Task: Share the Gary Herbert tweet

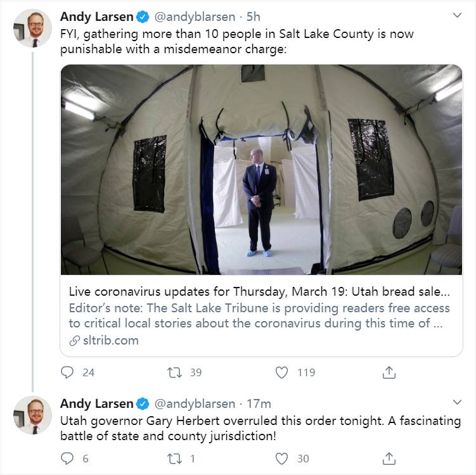Action: click(x=390, y=458)
